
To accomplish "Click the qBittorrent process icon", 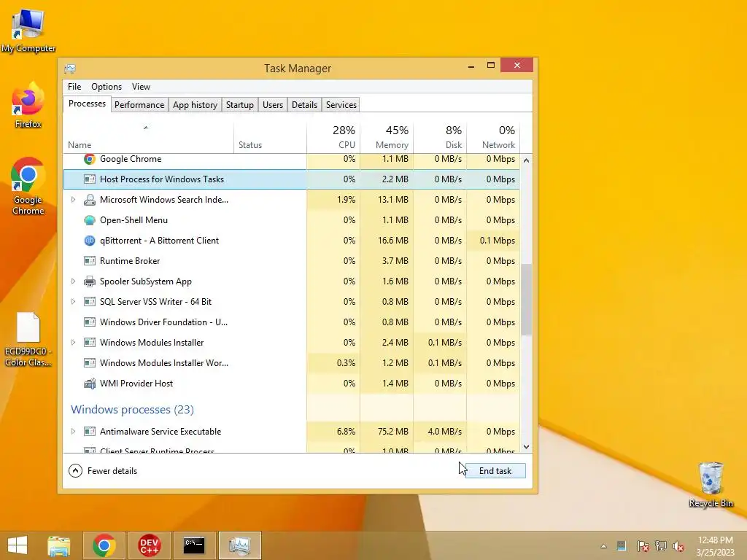I will tap(90, 241).
